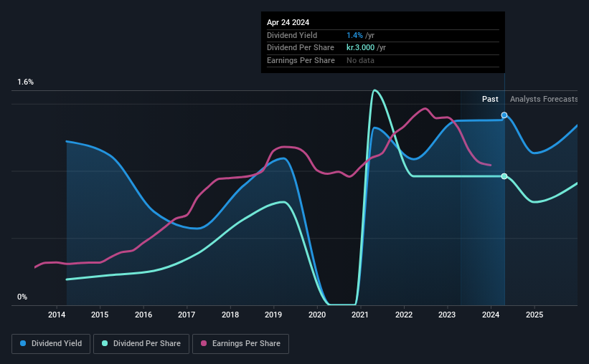
Task: Click the pink Earnings Per Share legend dot
Action: (204, 343)
